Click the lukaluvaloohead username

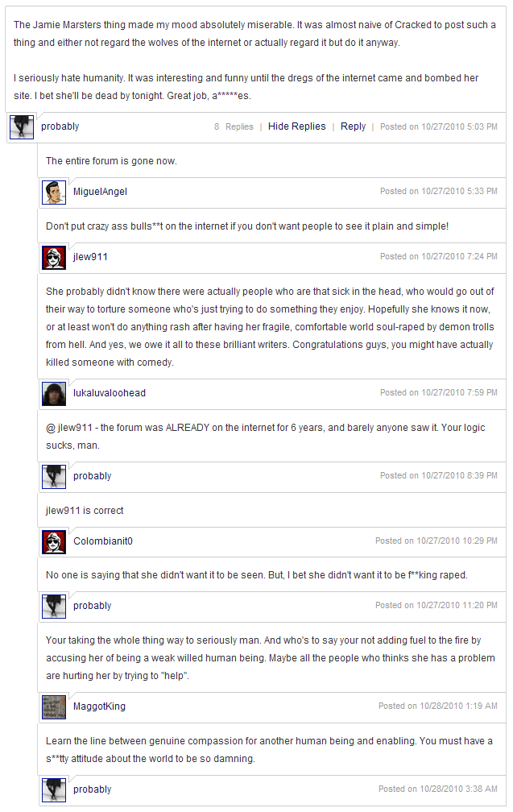click(x=110, y=393)
